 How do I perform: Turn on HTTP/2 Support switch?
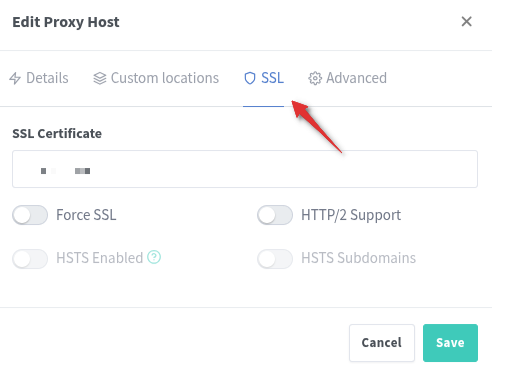coord(275,215)
